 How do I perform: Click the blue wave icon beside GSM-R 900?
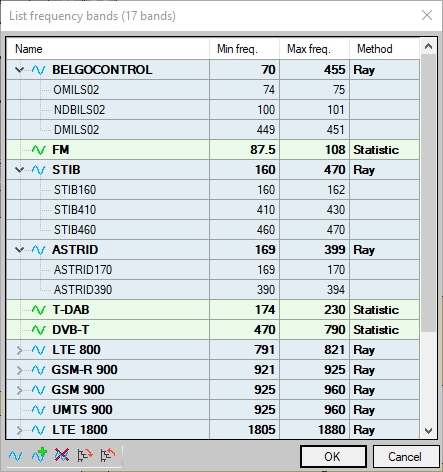(39, 370)
